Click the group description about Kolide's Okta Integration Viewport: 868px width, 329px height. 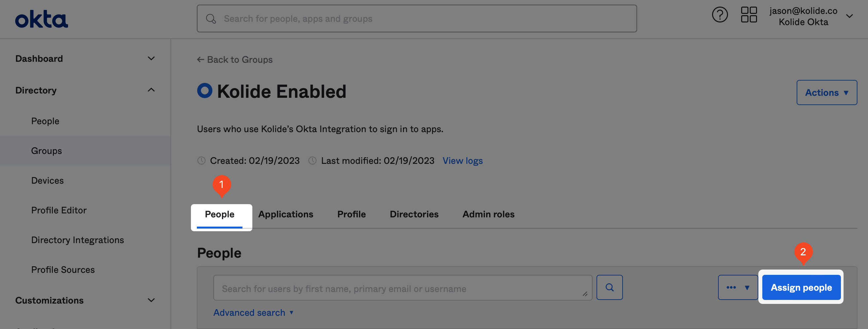[x=320, y=129]
